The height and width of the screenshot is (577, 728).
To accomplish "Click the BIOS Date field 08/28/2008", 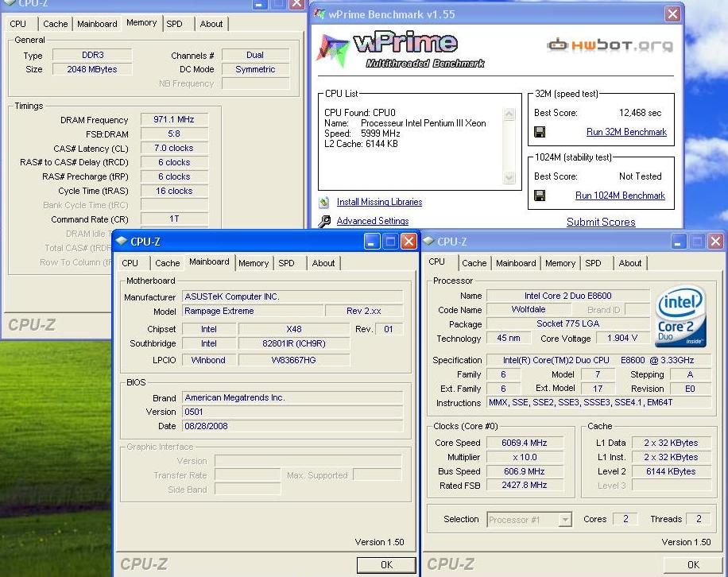I will pyautogui.click(x=292, y=426).
